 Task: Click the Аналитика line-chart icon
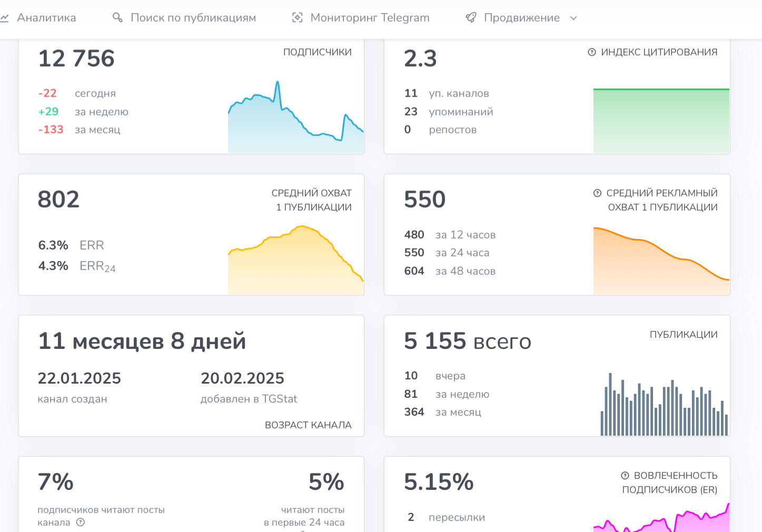click(5, 17)
